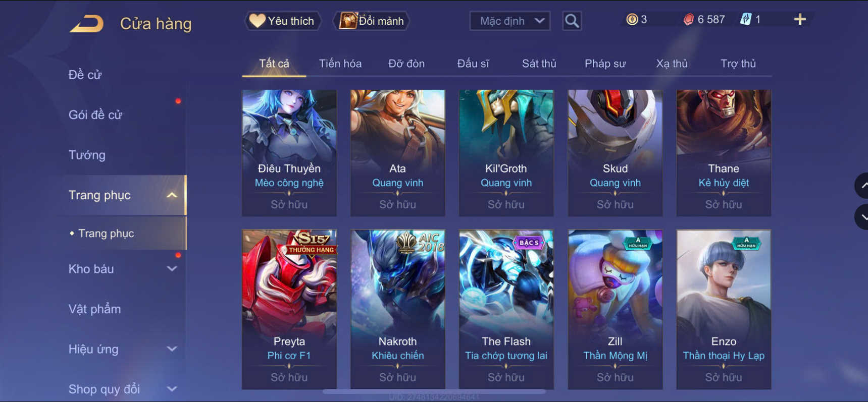868x402 pixels.
Task: Expand the Hiệu ứng sidebar section
Action: coord(172,349)
